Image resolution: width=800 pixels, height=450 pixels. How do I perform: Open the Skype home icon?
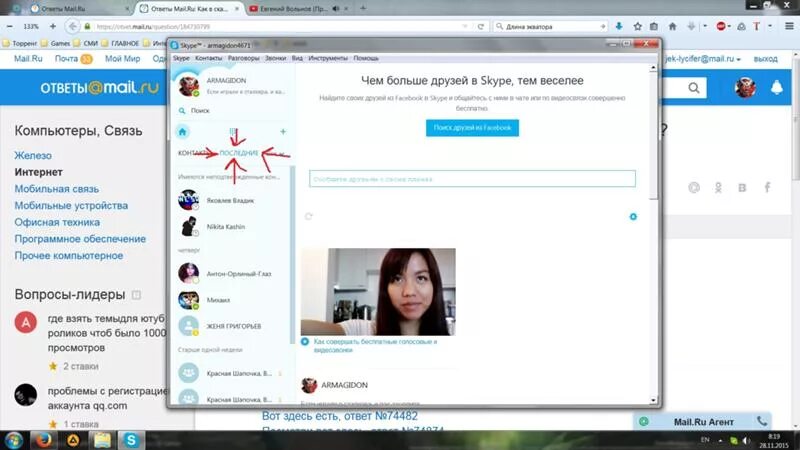pyautogui.click(x=182, y=132)
